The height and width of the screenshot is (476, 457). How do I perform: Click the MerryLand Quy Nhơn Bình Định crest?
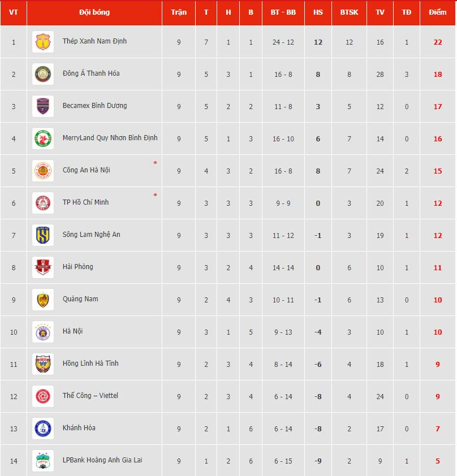coord(43,139)
